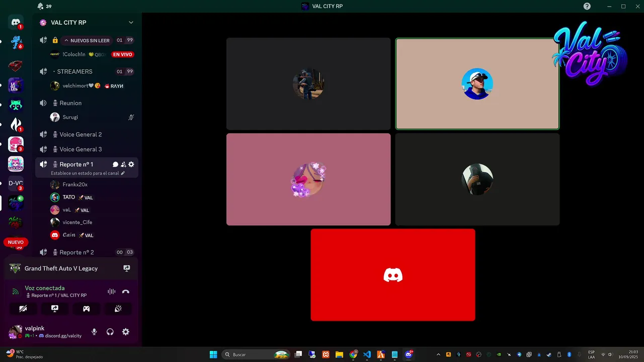Open the pink cat server icon

pos(16,164)
